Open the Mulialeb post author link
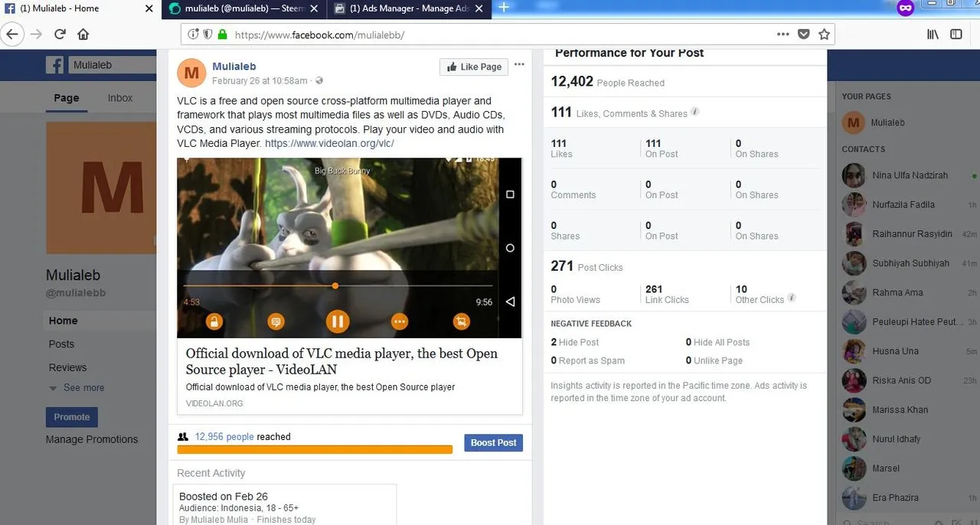 pyautogui.click(x=234, y=67)
